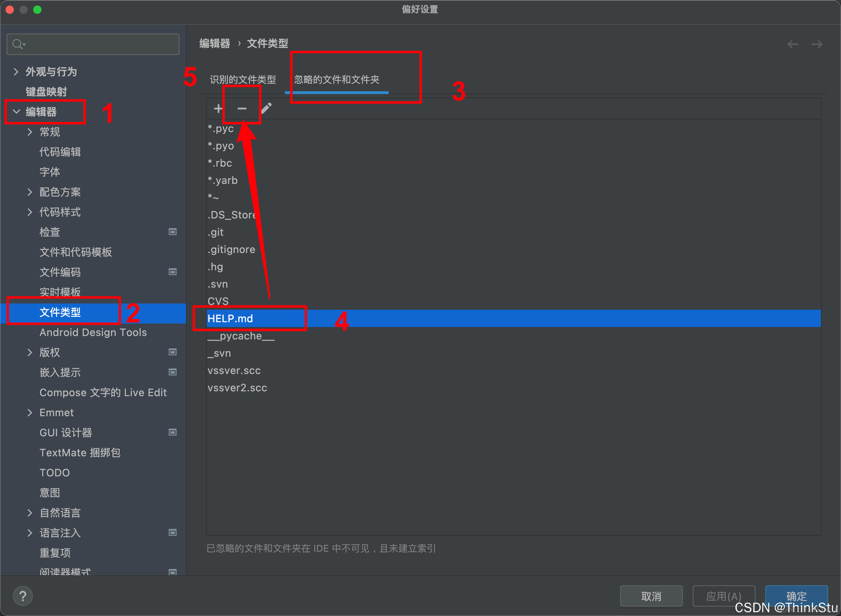Image resolution: width=841 pixels, height=616 pixels.
Task: Open 忽略的文件和文件夹 tab
Action: point(336,80)
